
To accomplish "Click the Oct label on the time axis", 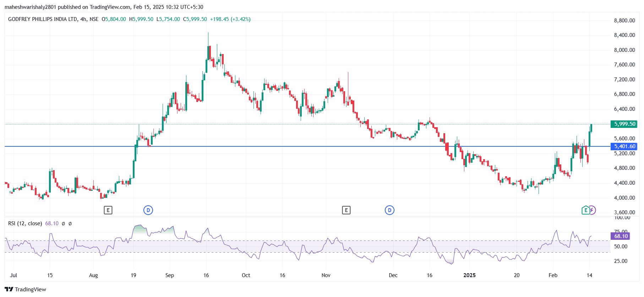I will [246, 275].
